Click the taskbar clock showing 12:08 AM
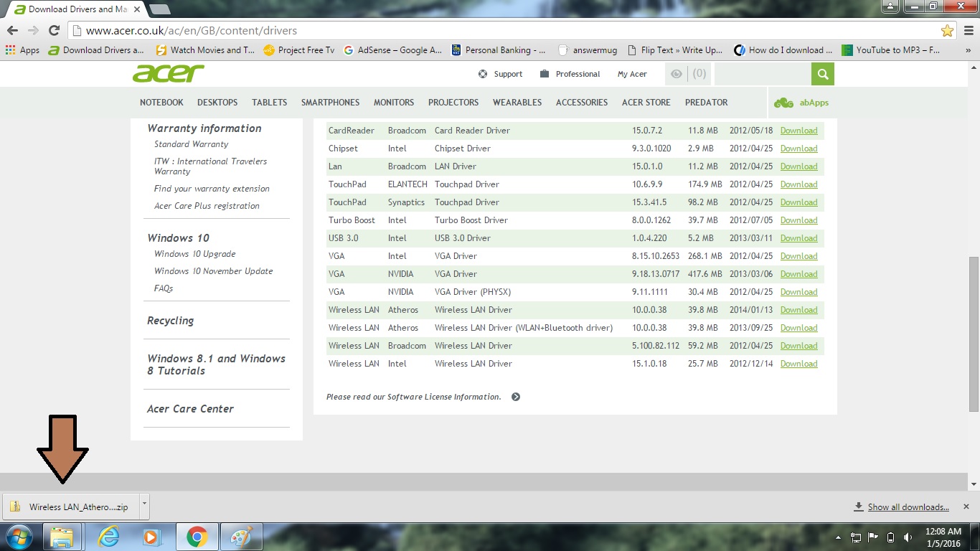The width and height of the screenshot is (980, 551). (943, 537)
